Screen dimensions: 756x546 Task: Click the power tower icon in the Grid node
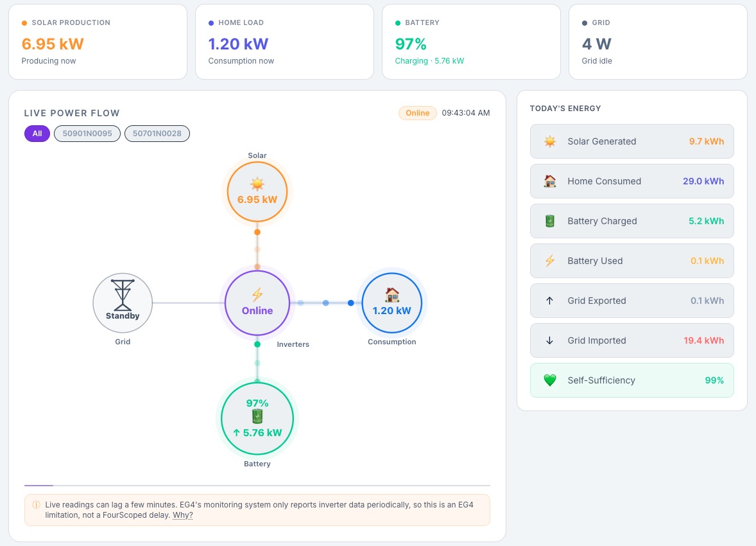(x=123, y=295)
